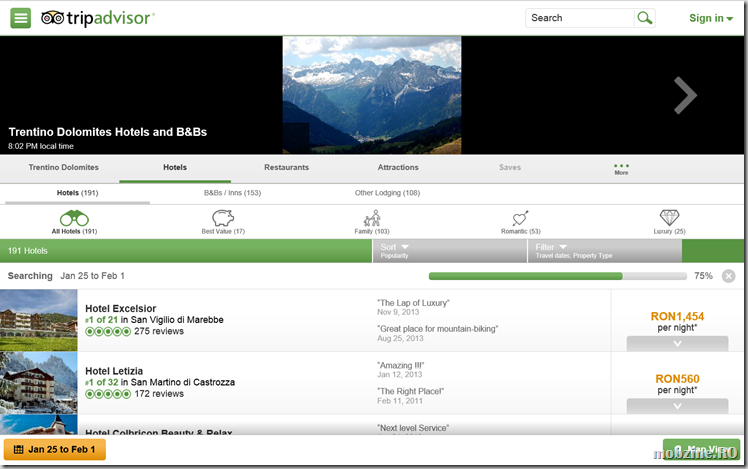The width and height of the screenshot is (748, 469).
Task: Open Hotel Letizia listing title
Action: 114,371
